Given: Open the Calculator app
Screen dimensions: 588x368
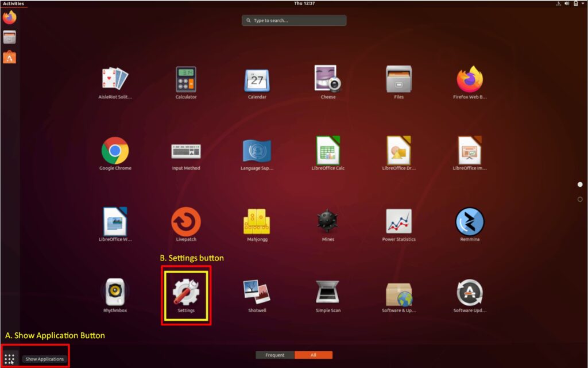Looking at the screenshot, I should (185, 79).
